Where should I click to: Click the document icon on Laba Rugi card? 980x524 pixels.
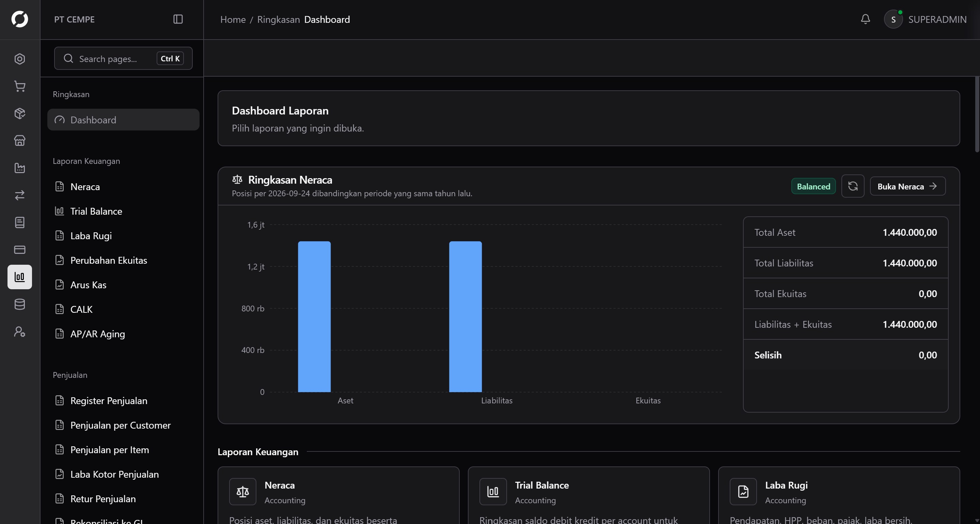click(x=743, y=492)
